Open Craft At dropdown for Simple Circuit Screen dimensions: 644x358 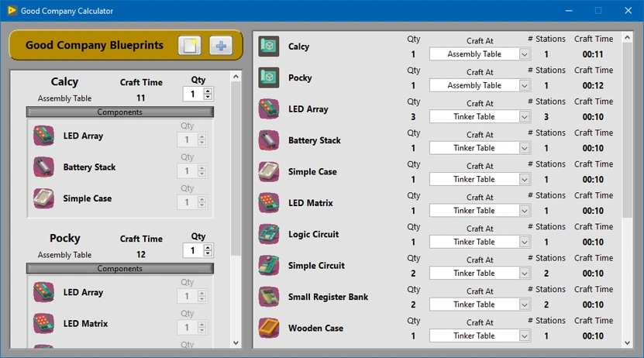point(524,273)
